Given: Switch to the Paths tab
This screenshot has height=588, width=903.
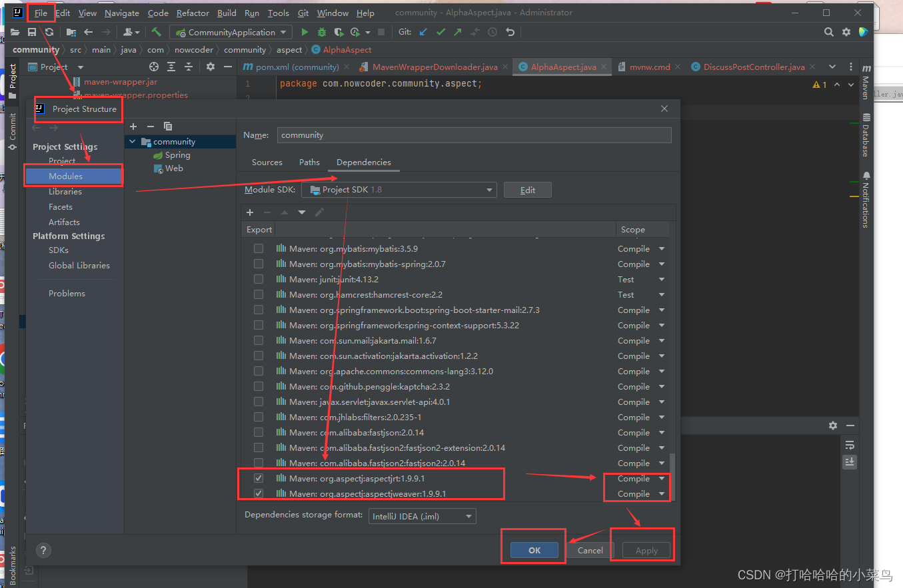Looking at the screenshot, I should click(x=309, y=162).
